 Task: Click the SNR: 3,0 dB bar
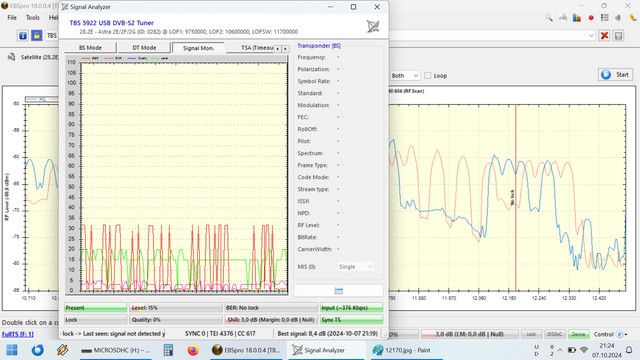point(271,320)
